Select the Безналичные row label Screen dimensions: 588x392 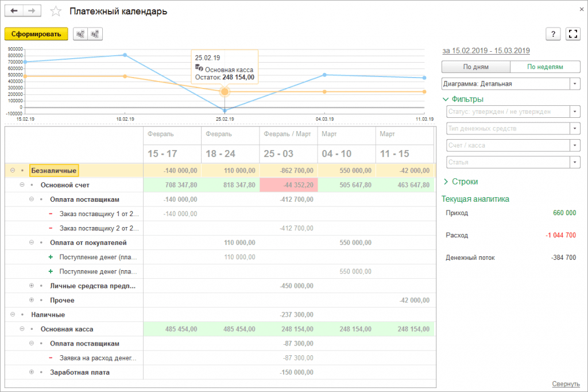[x=53, y=171]
